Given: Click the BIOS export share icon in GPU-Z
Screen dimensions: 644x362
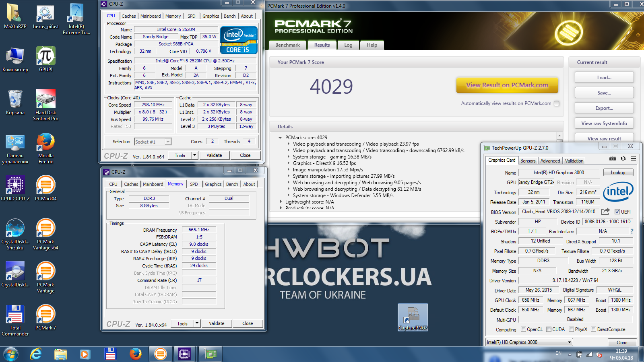Looking at the screenshot, I should click(605, 212).
